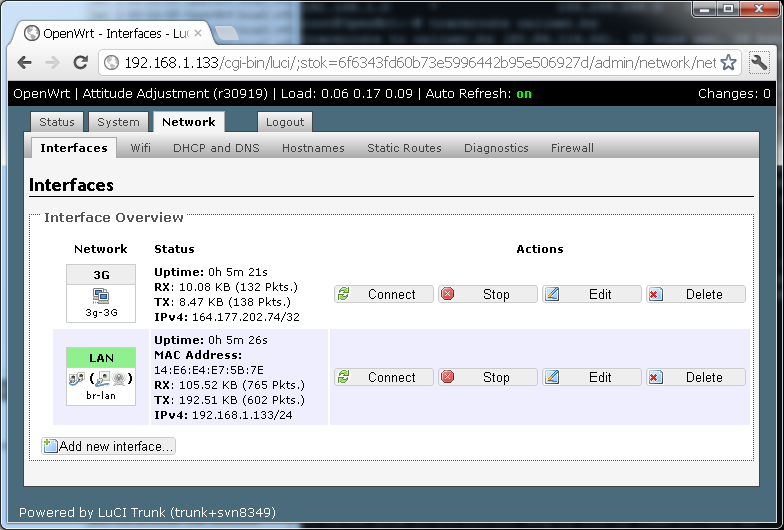Click Connect for the 3G interface
The width and height of the screenshot is (784, 530).
384,294
